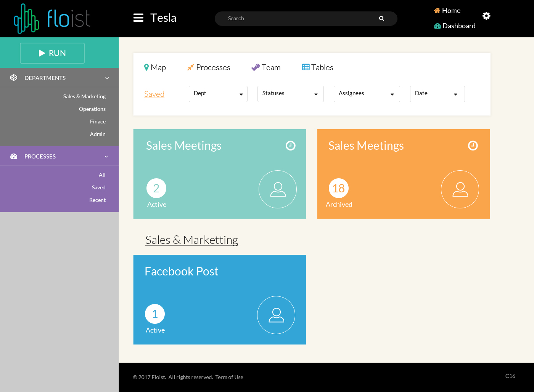534x392 pixels.
Task: Open settings gear icon
Action: tap(486, 16)
